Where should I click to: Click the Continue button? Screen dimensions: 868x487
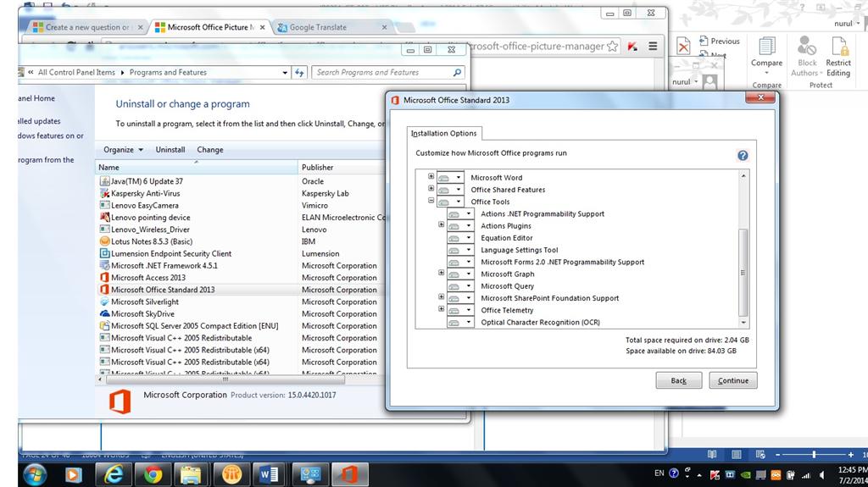[x=733, y=381]
